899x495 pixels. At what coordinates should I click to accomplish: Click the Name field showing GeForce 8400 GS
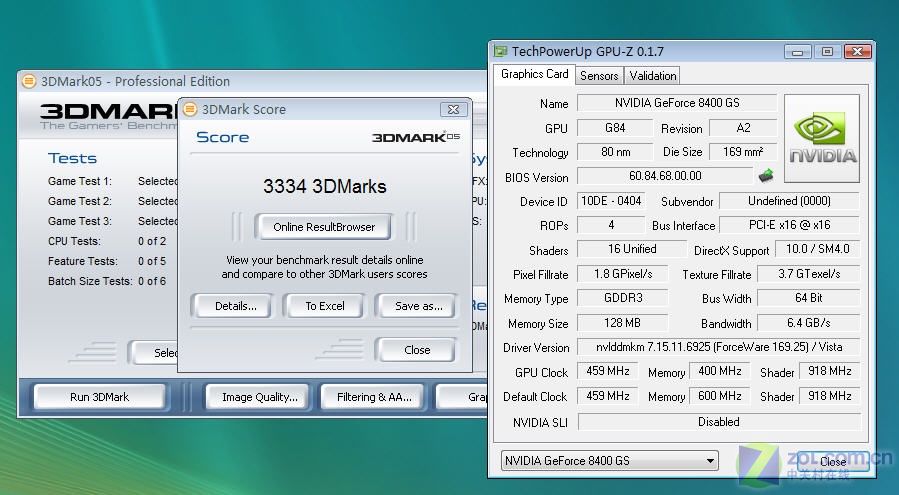coord(677,103)
